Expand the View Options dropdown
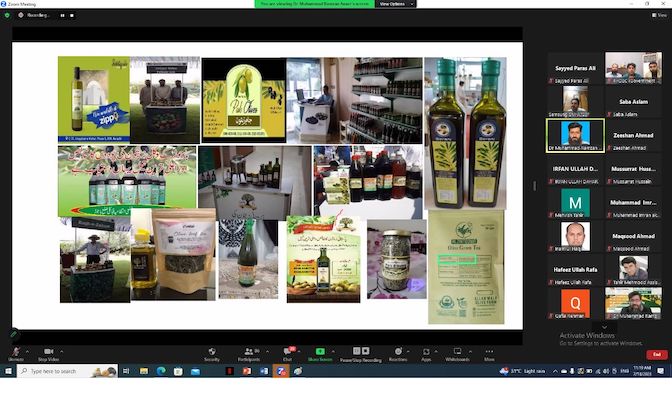The width and height of the screenshot is (672, 400). (x=392, y=4)
